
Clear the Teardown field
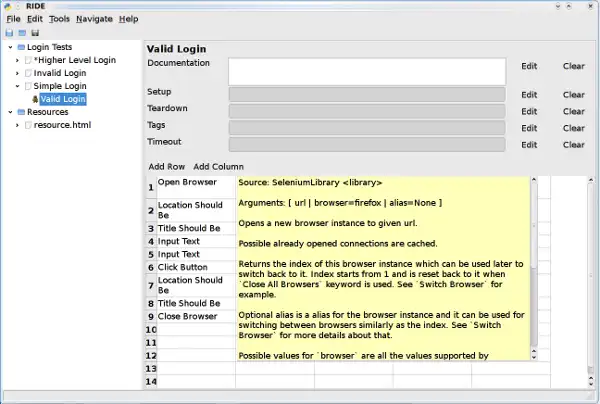pyautogui.click(x=574, y=112)
